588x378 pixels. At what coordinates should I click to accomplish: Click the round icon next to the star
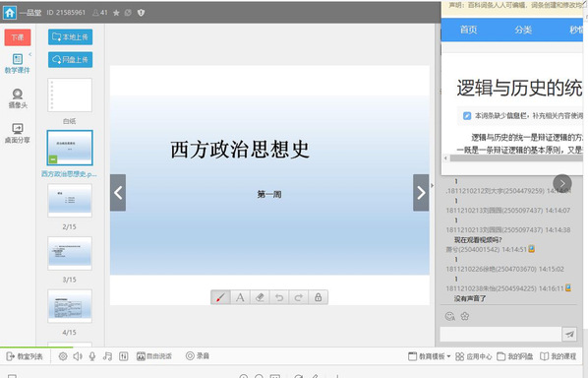click(128, 13)
